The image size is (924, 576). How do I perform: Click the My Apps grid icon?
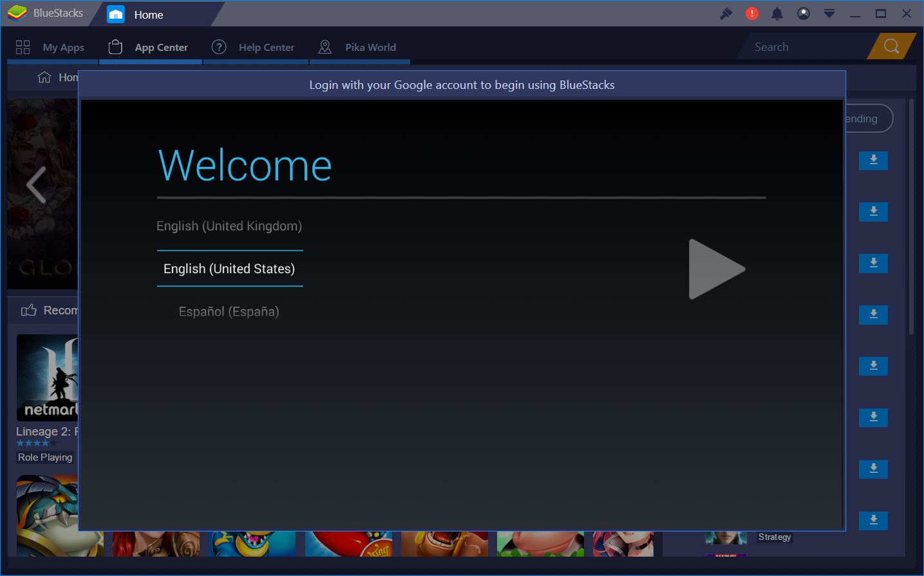23,47
